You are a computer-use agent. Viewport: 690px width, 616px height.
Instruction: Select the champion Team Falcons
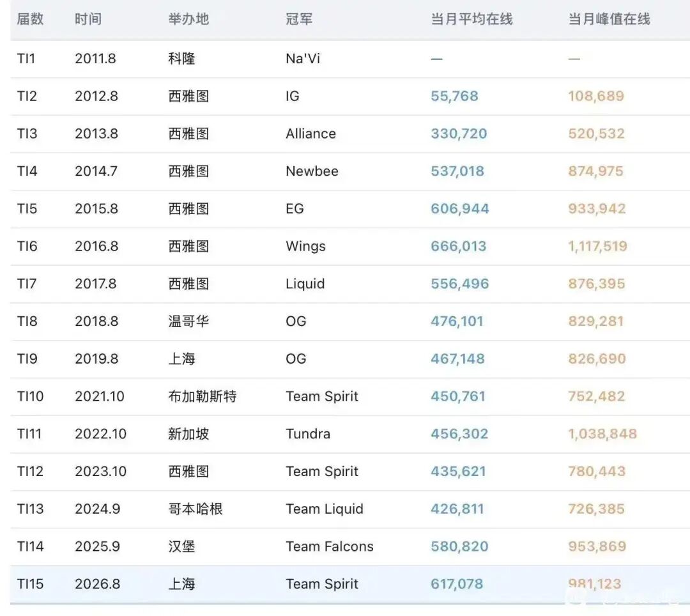[x=330, y=546]
